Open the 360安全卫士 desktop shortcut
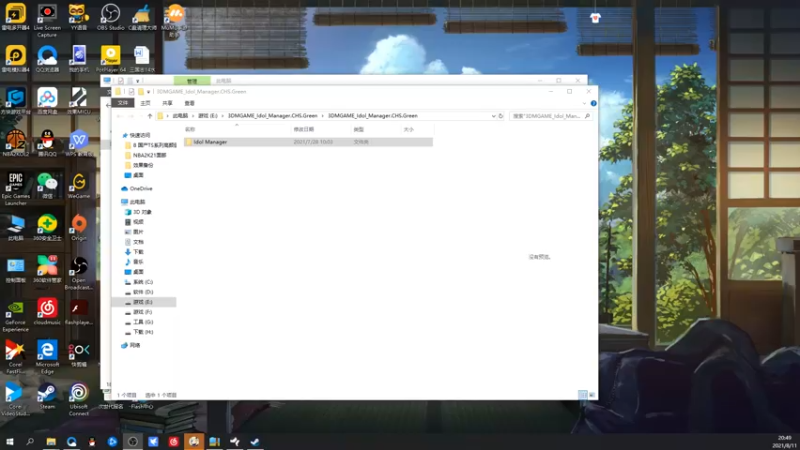The width and height of the screenshot is (800, 450). 47,228
